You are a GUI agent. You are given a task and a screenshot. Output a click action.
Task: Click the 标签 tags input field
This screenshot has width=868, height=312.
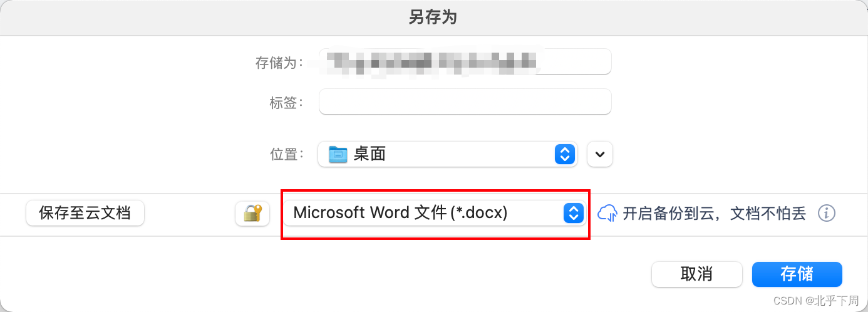(465, 101)
